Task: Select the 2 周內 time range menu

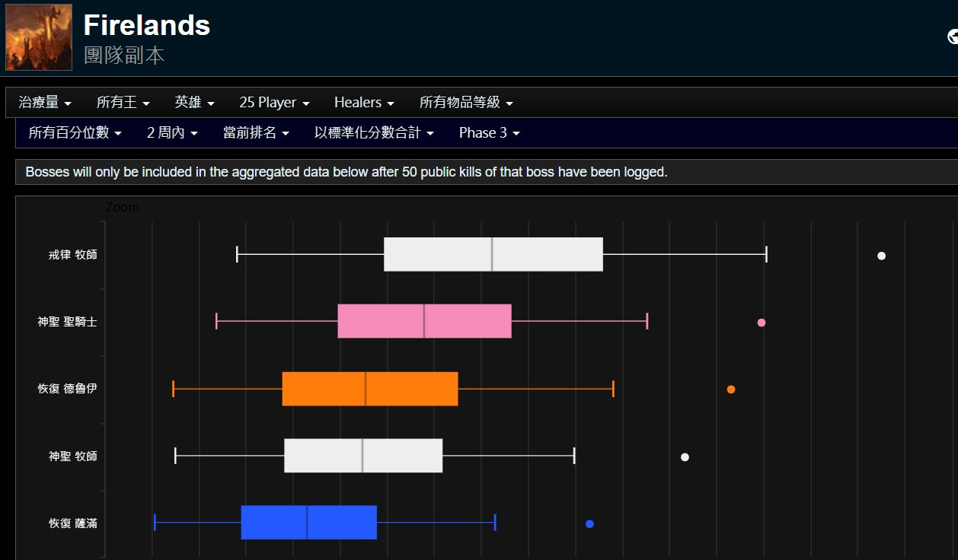Action: click(x=172, y=132)
